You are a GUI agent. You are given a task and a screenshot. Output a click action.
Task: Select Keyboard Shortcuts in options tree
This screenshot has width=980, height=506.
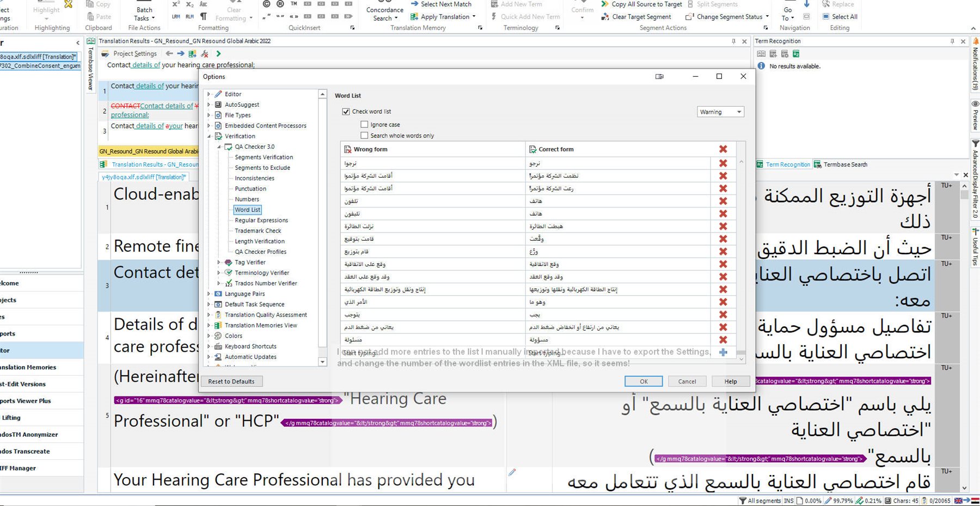[250, 346]
